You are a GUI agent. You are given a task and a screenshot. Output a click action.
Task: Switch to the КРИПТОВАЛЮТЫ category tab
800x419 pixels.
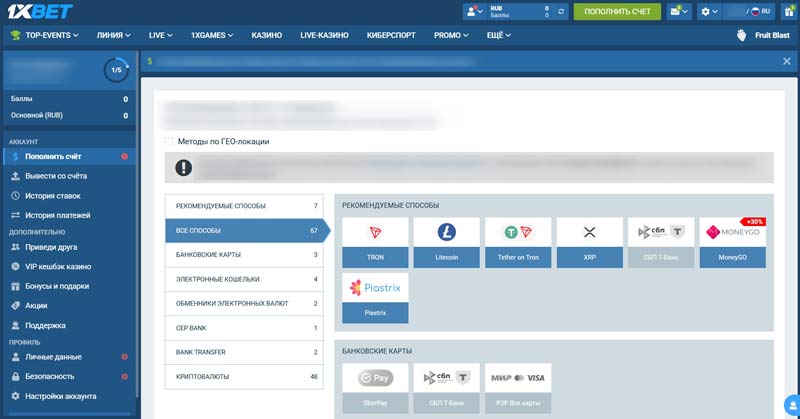pos(245,376)
